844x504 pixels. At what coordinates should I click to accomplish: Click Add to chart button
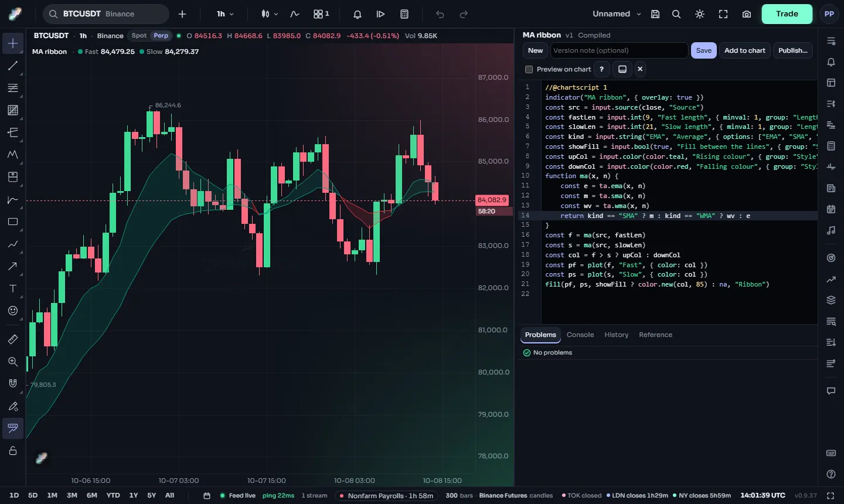(744, 50)
